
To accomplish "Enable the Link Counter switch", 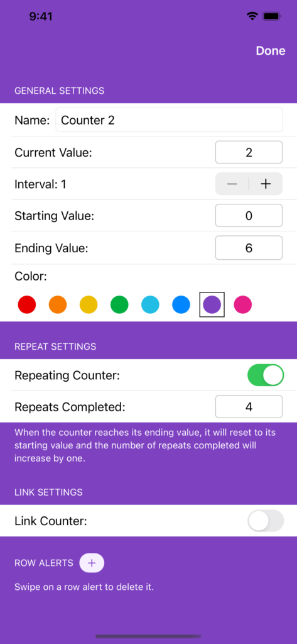I will (266, 521).
